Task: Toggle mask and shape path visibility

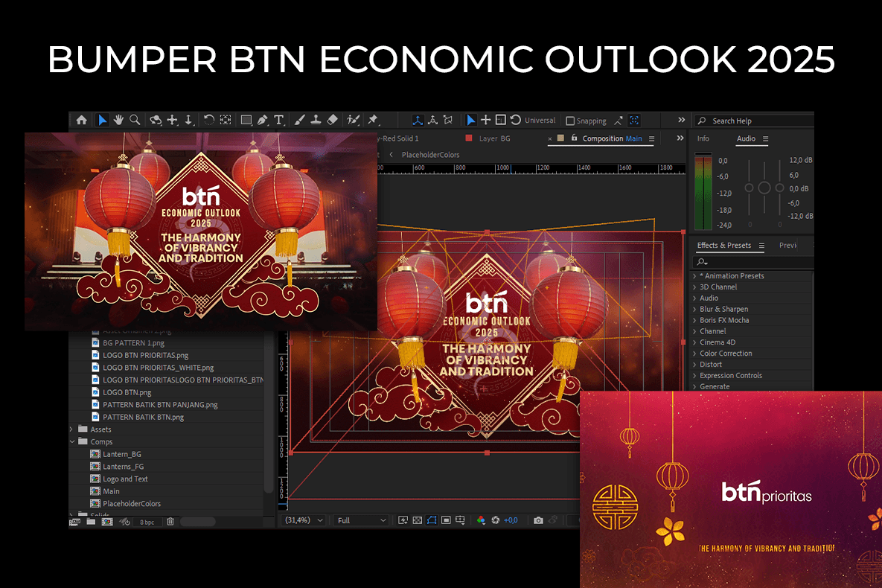Action: point(432,520)
